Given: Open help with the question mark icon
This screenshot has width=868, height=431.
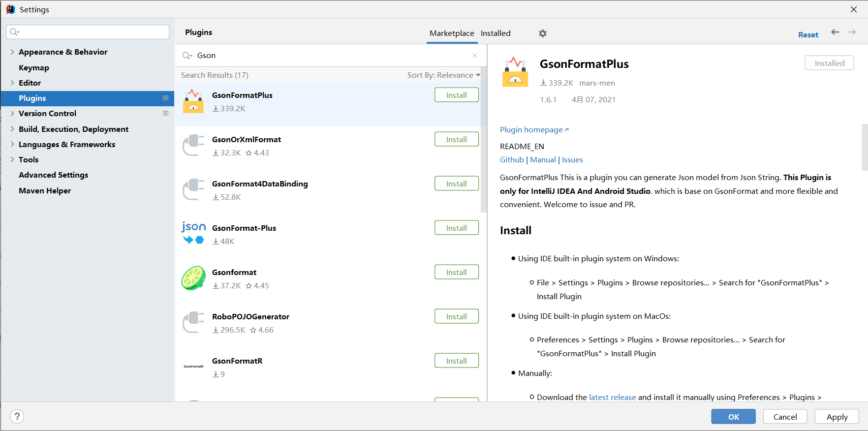Looking at the screenshot, I should pos(17,417).
